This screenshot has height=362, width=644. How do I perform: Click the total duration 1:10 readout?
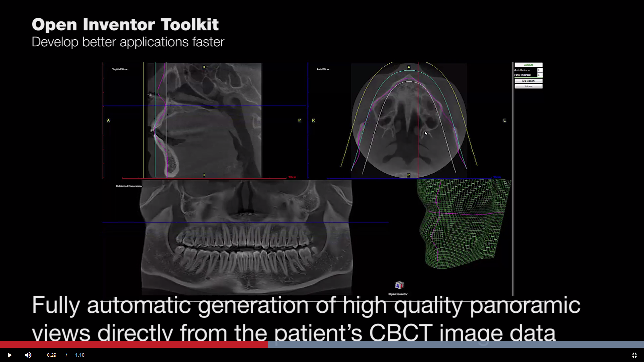coord(80,355)
